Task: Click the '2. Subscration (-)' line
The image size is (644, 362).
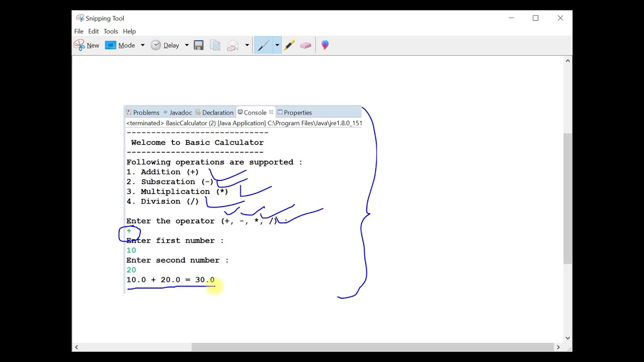Action: 170,182
